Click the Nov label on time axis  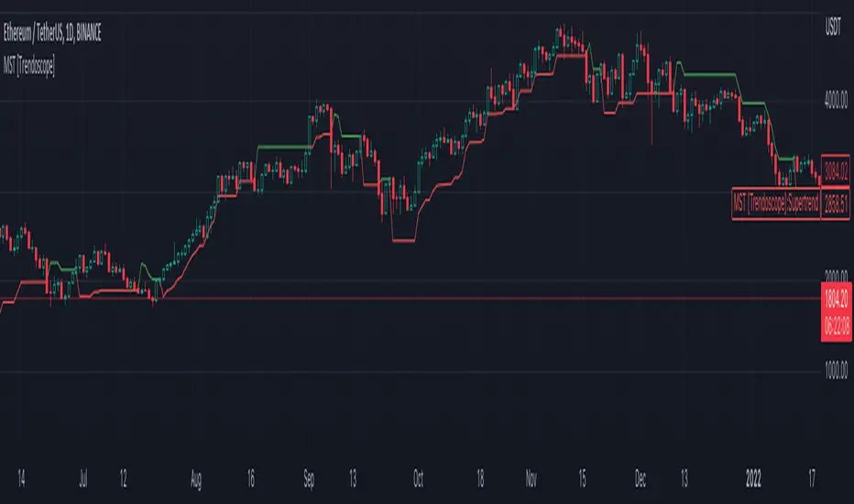click(x=532, y=477)
